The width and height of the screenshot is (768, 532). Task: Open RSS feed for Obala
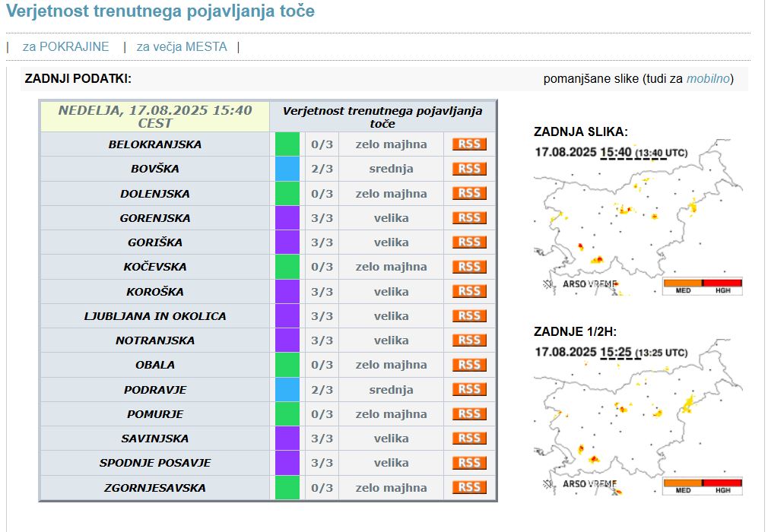click(x=469, y=365)
